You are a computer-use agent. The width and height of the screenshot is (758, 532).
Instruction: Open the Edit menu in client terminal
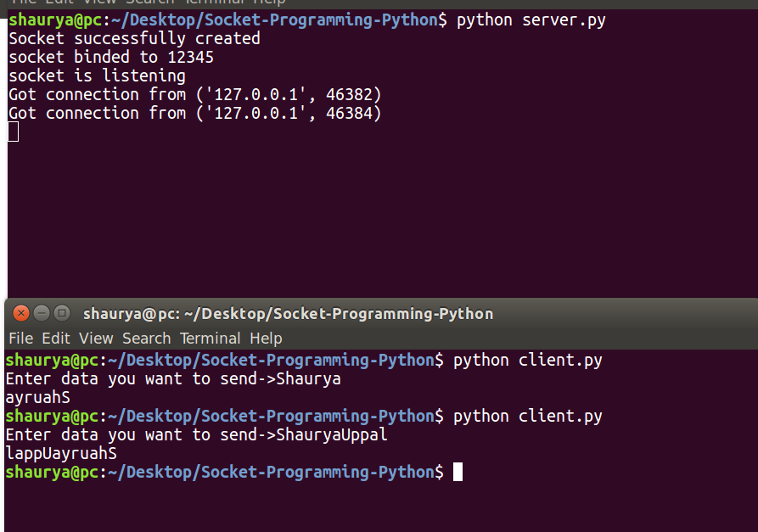(x=56, y=339)
